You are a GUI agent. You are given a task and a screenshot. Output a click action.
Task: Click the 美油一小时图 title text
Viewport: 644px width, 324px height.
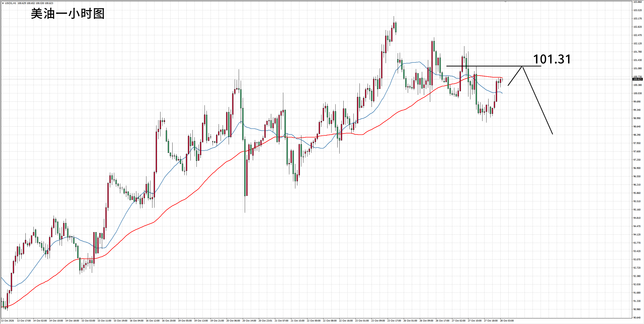point(68,14)
